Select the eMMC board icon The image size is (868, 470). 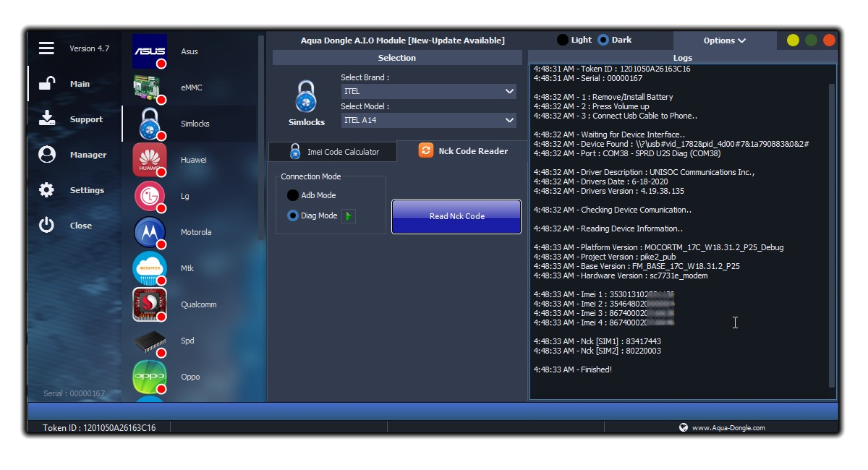coord(150,87)
